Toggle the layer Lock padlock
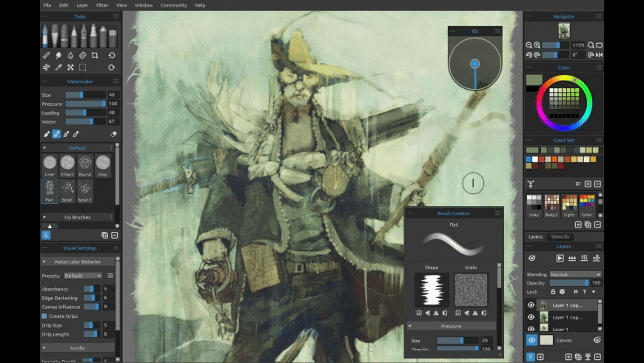 [x=553, y=292]
